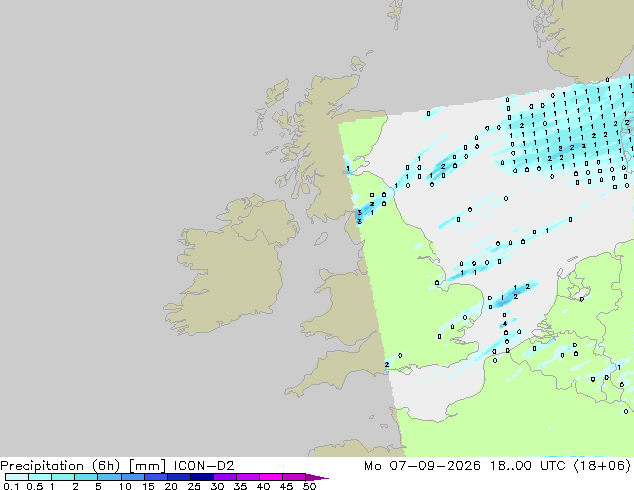Click the magenta arrow at legend end
The width and height of the screenshot is (634, 490).
tap(317, 478)
